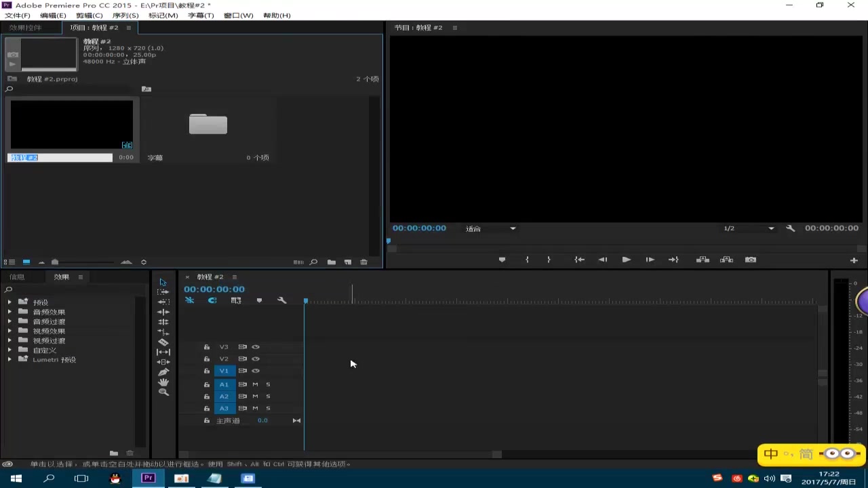Image resolution: width=868 pixels, height=488 pixels.
Task: Click the Lift button in Program monitor
Action: click(x=703, y=260)
